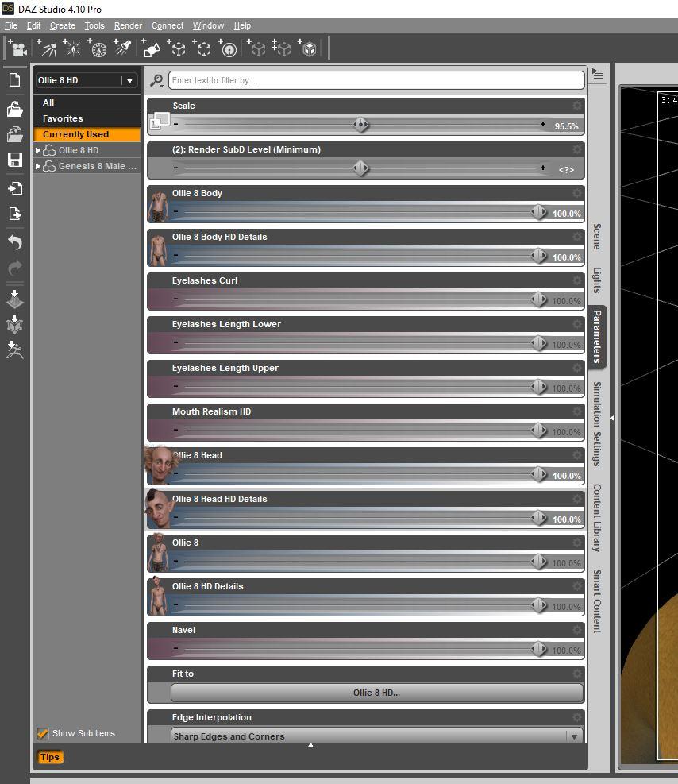
Task: Create a new null object
Action: coord(177,48)
